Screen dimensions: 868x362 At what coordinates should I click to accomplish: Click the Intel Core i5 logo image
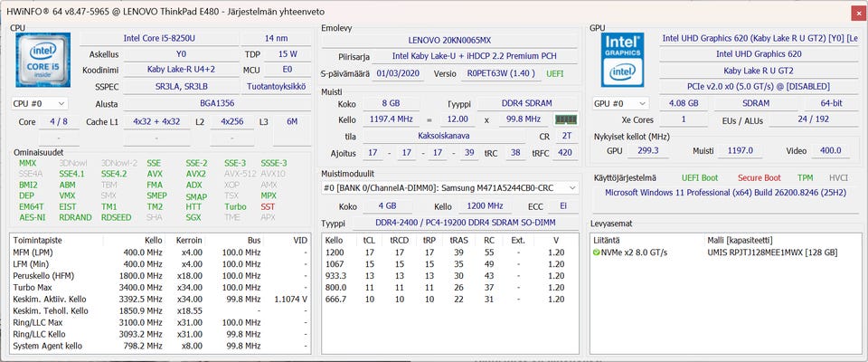click(43, 60)
